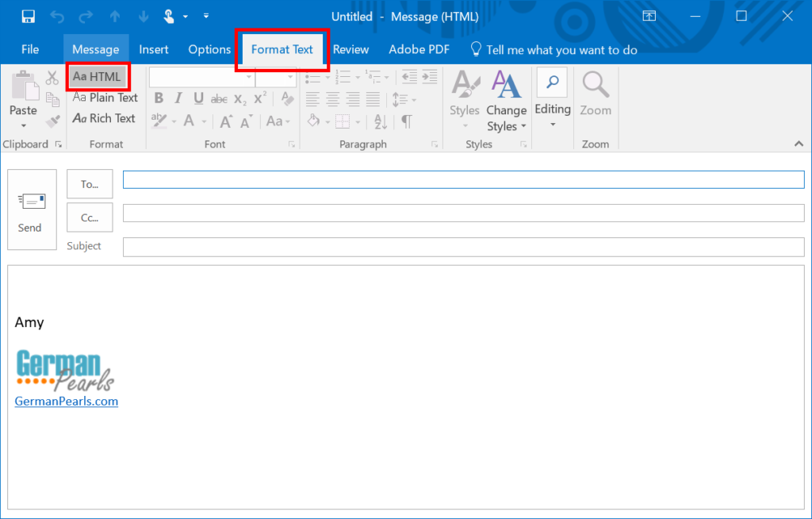Apply font color button

coord(189,121)
